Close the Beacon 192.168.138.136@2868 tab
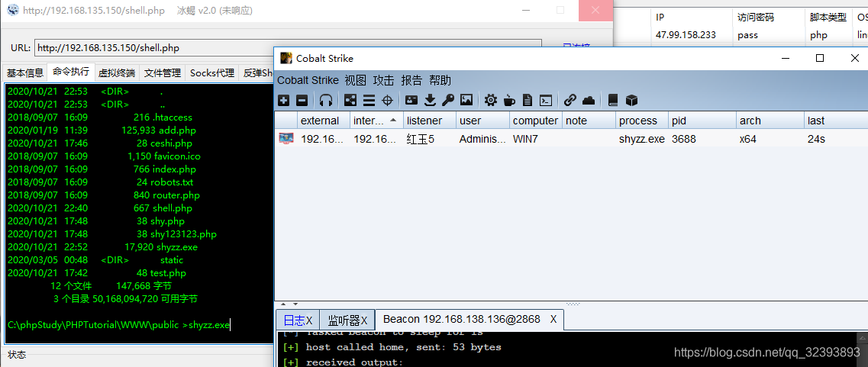This screenshot has height=367, width=868. click(553, 320)
